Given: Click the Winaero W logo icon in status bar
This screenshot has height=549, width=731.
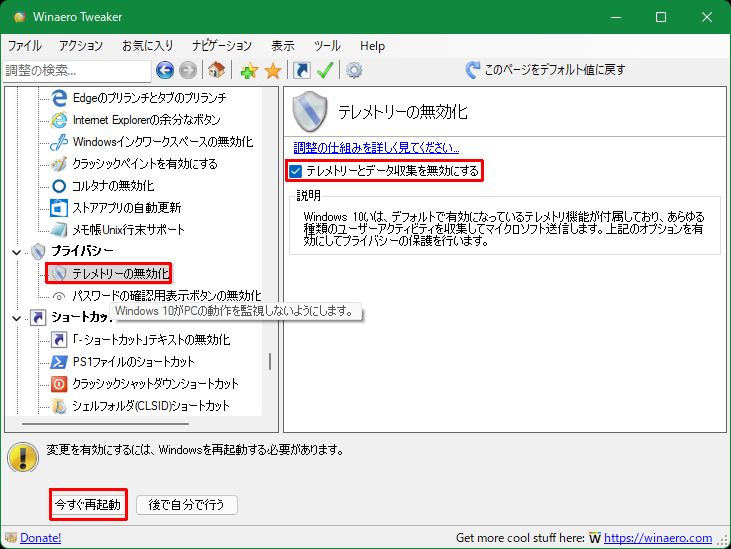Looking at the screenshot, I should point(594,538).
